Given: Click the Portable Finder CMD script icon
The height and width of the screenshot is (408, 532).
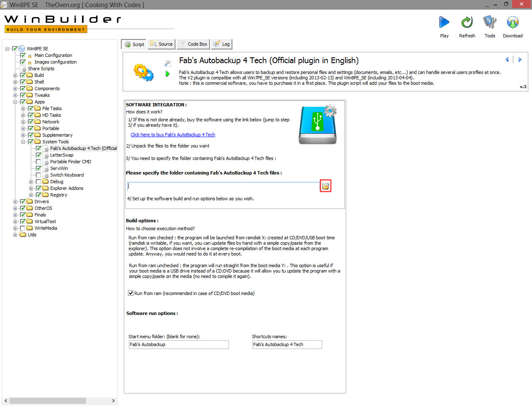Looking at the screenshot, I should click(x=46, y=162).
